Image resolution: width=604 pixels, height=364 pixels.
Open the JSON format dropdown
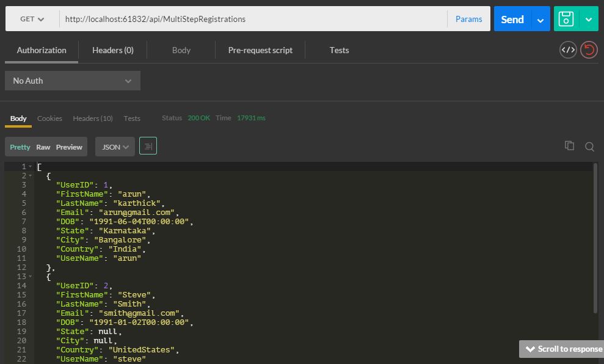115,147
